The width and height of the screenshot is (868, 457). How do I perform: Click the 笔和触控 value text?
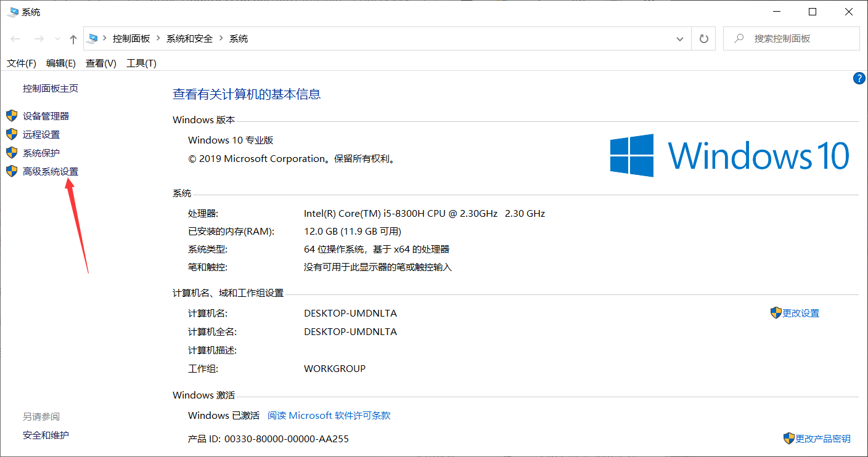click(x=378, y=267)
